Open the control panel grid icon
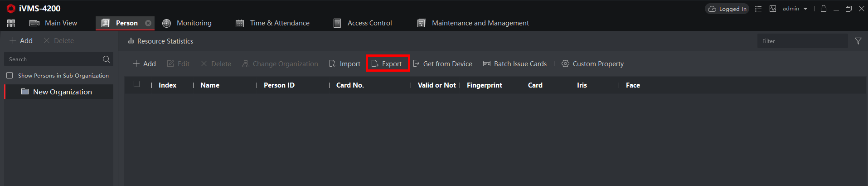The height and width of the screenshot is (186, 868). pos(11,23)
